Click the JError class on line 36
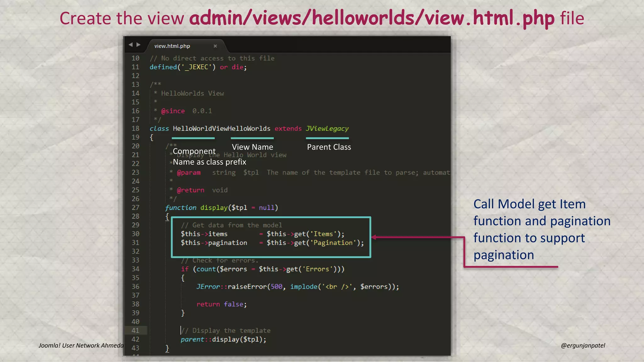644x362 pixels. click(x=208, y=287)
